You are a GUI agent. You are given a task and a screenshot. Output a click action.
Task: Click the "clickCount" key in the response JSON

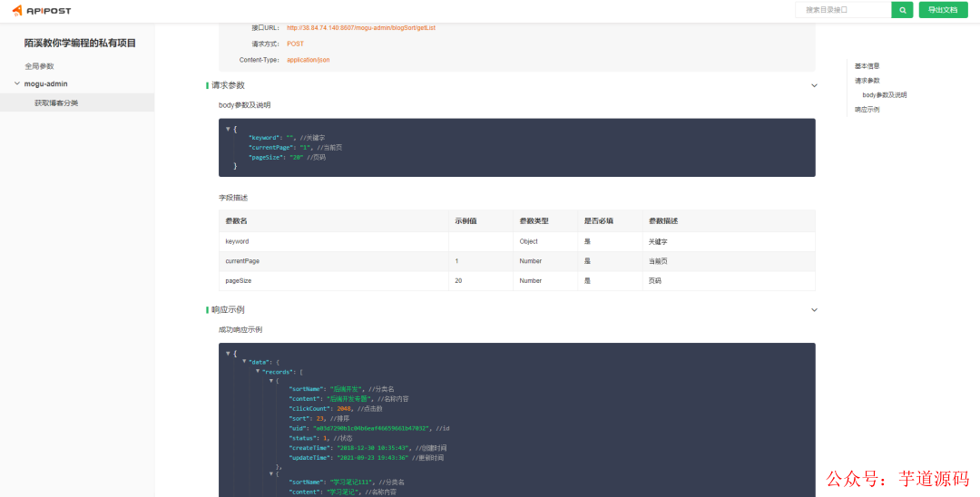(310, 408)
